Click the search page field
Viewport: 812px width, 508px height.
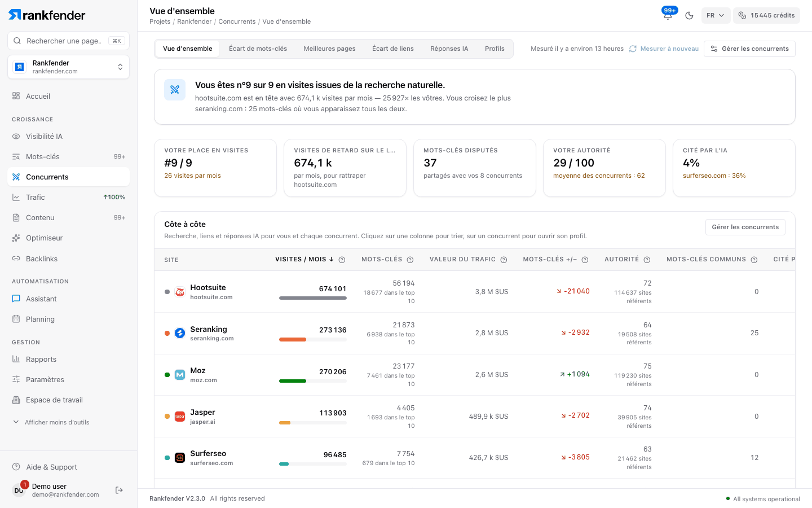68,41
